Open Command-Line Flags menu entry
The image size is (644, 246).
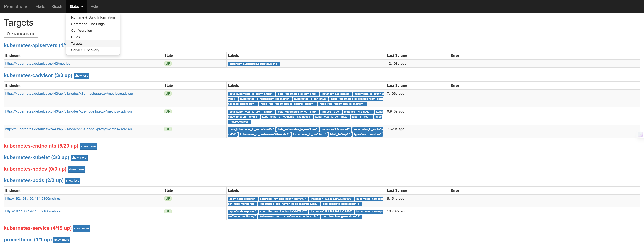coord(88,24)
